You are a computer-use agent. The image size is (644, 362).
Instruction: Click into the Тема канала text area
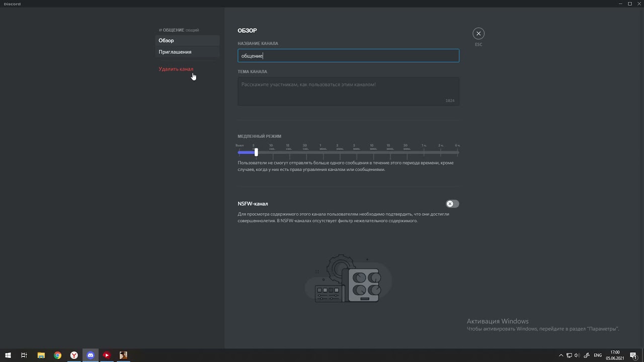(x=348, y=91)
